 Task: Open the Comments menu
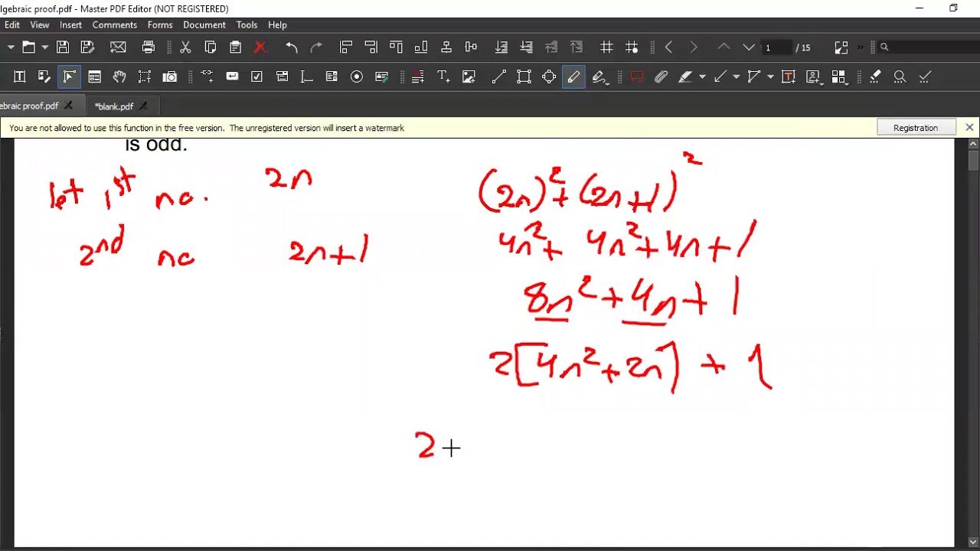pos(115,24)
